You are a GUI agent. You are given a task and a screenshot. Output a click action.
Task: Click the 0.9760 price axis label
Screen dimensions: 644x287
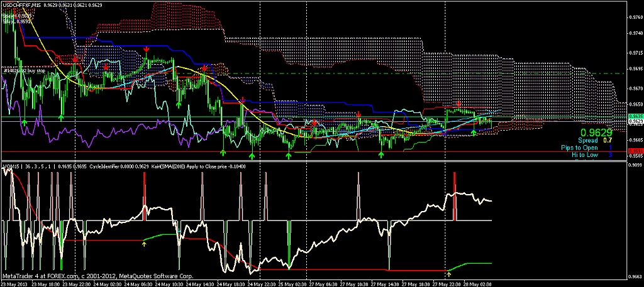pyautogui.click(x=636, y=17)
